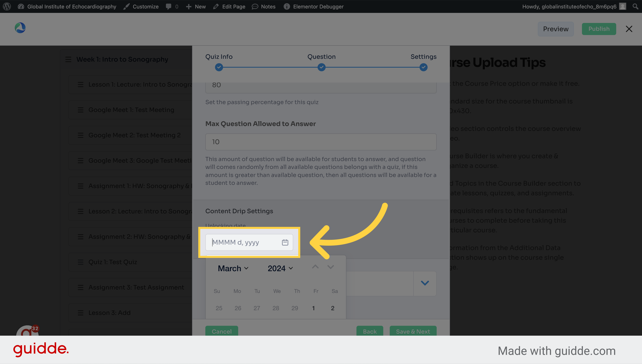Click the Edit Page pencil icon
The width and height of the screenshot is (642, 364).
coord(216,6)
